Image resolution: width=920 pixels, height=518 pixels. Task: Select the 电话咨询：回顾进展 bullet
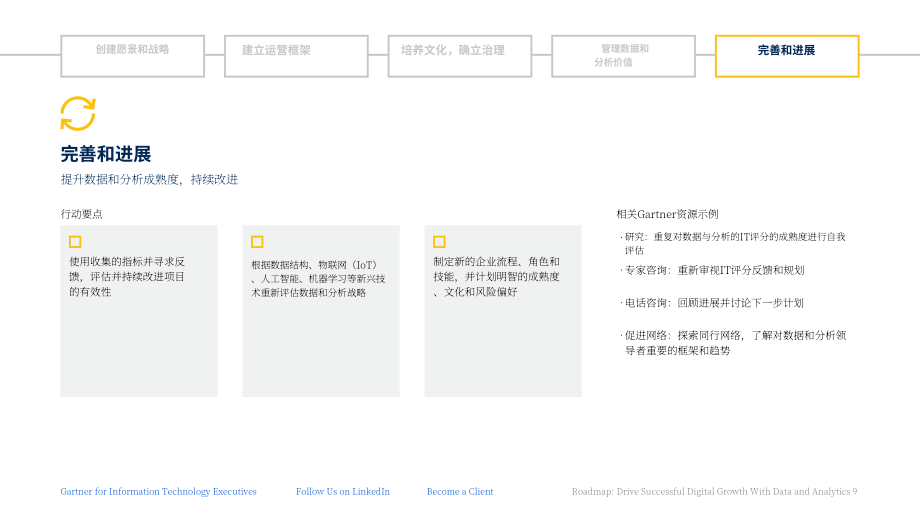point(712,303)
